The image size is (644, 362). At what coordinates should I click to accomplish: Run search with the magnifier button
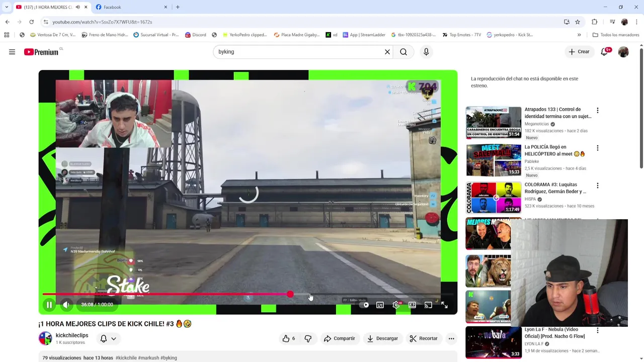404,52
